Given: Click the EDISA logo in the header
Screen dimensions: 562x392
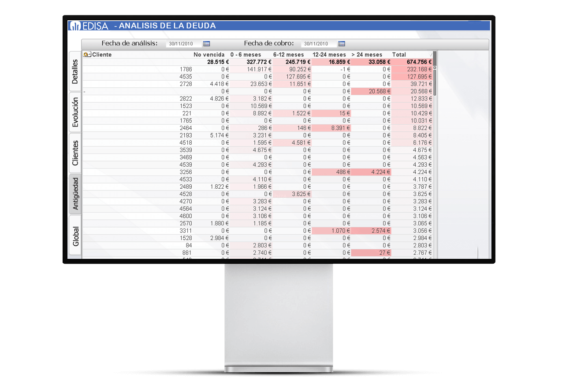Looking at the screenshot, I should click(89, 26).
